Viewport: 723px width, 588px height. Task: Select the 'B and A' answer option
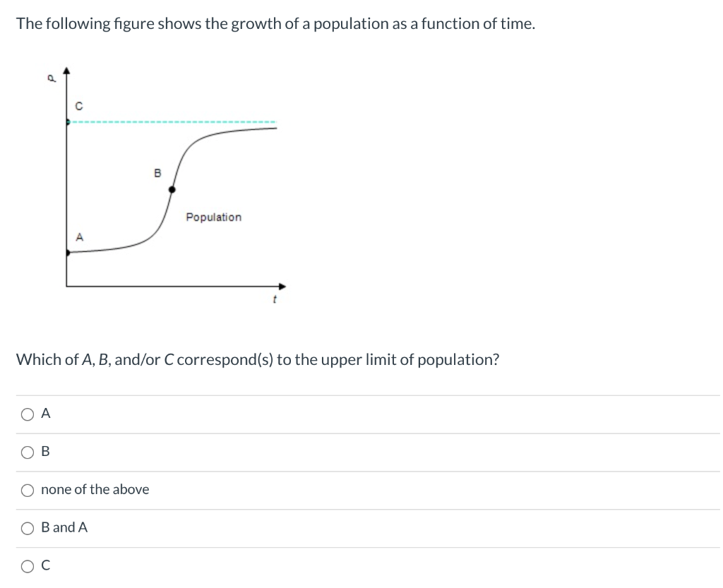pyautogui.click(x=26, y=527)
